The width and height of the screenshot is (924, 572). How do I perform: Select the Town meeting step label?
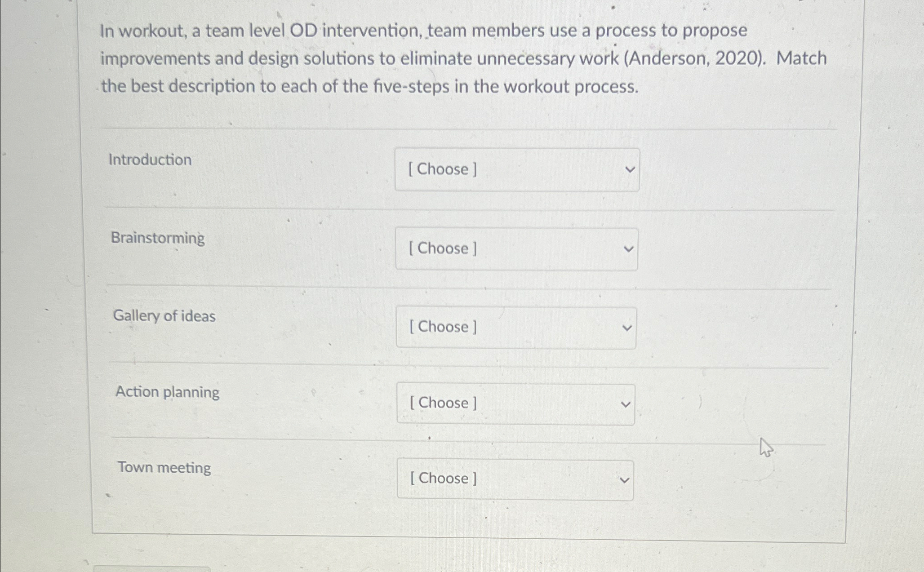[164, 468]
